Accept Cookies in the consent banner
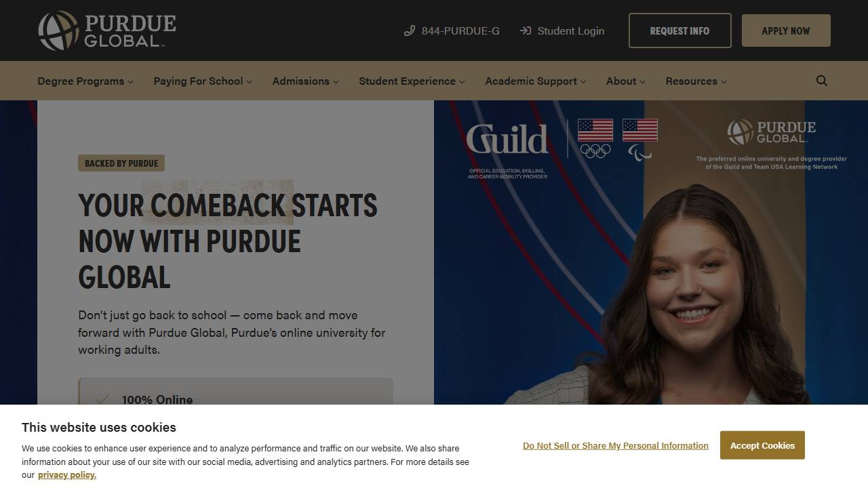This screenshot has height=488, width=868. click(762, 445)
